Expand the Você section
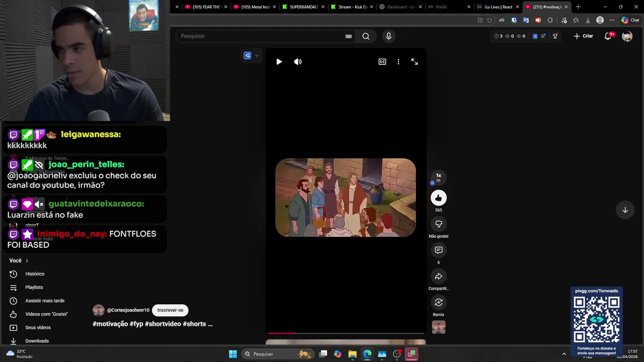Viewport: 644px width, 362px height. coord(19,260)
